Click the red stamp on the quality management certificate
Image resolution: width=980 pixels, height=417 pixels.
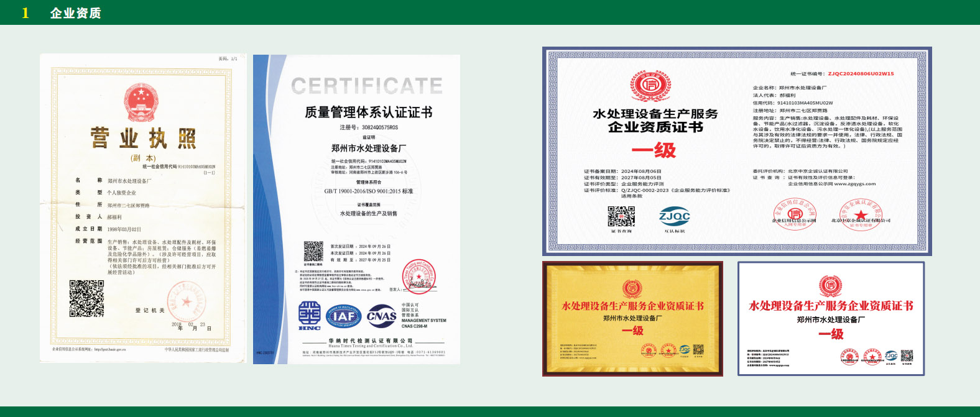(418, 277)
